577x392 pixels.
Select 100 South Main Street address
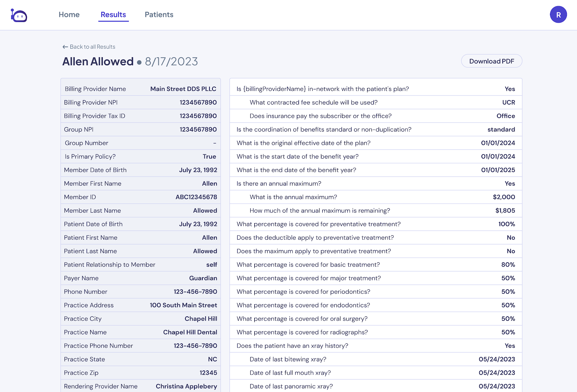click(184, 305)
